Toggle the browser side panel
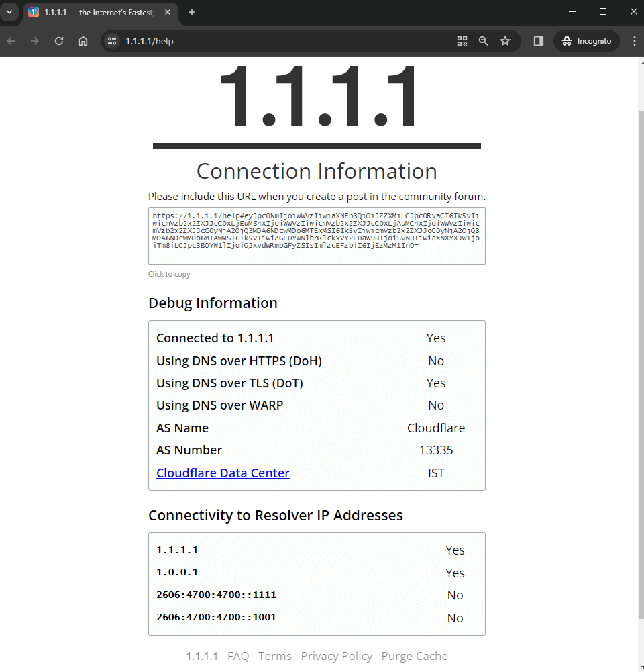644x672 pixels. (538, 41)
